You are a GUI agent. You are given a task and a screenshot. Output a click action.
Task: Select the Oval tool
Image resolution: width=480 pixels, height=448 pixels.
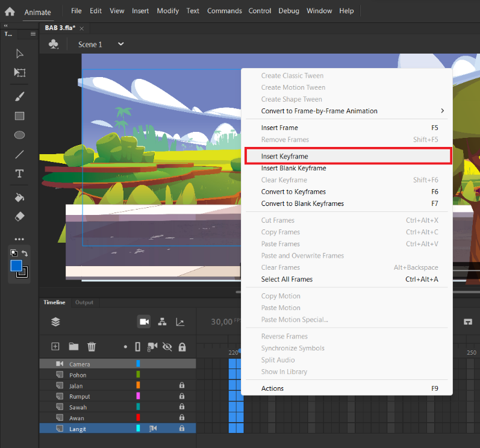[20, 135]
